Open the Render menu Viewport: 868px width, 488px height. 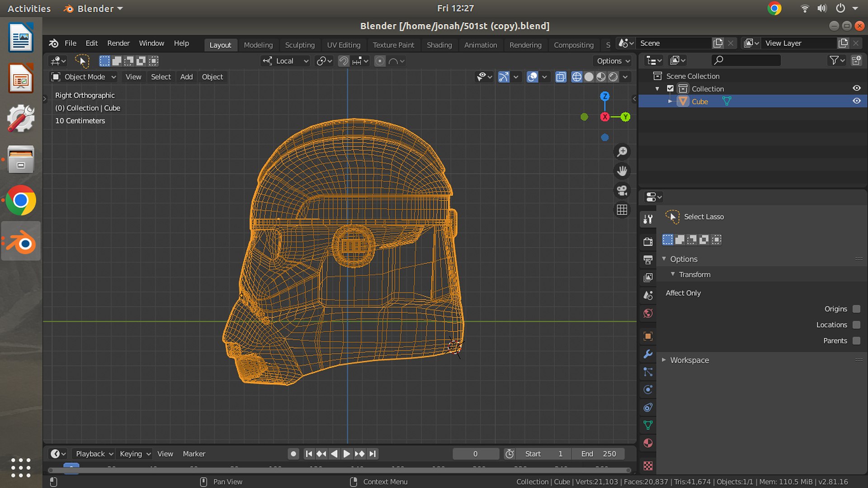118,43
